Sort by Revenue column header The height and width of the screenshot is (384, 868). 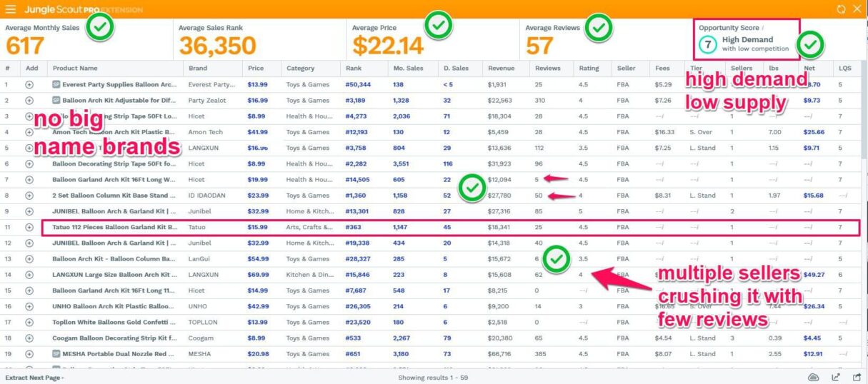[x=502, y=69]
